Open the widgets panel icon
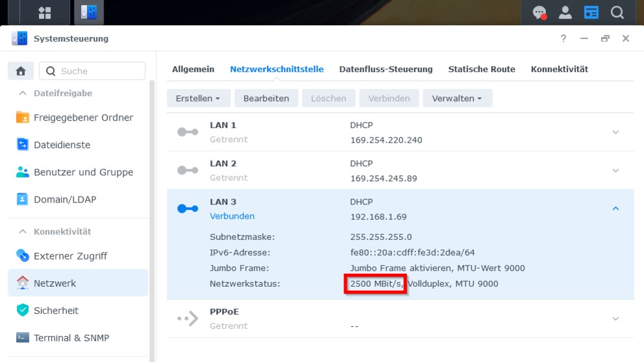 [591, 13]
